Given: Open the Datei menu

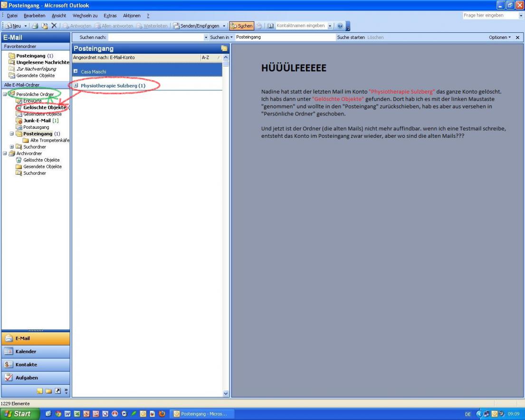Looking at the screenshot, I should click(12, 15).
